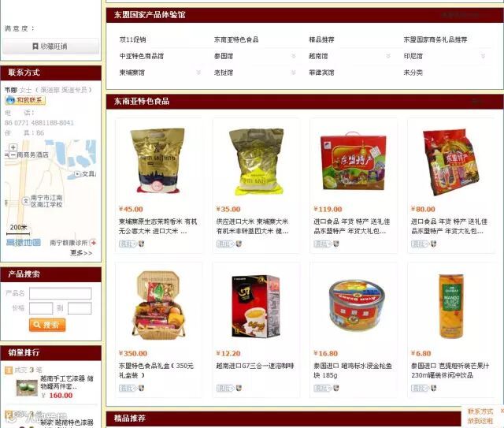The image size is (504, 428).
Task: Zoom out the map with minus icon
Action: [13, 154]
